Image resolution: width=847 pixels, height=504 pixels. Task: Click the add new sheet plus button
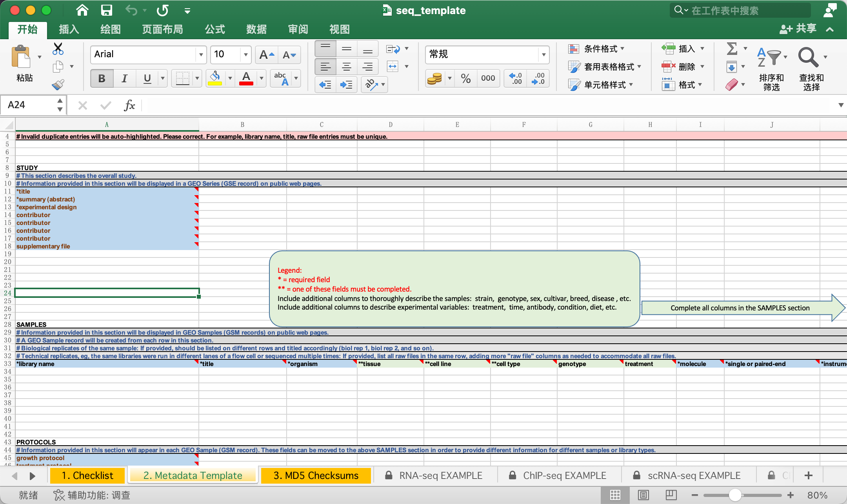(x=808, y=475)
